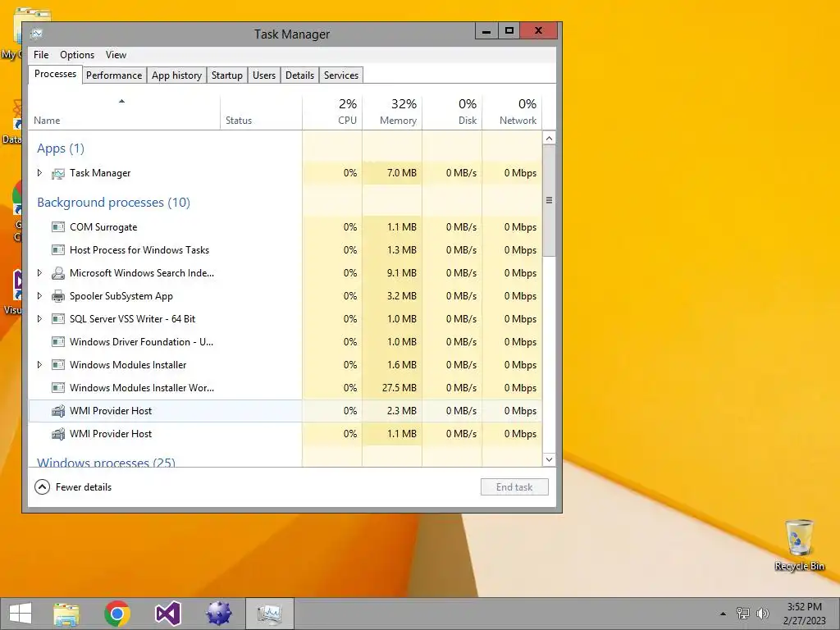Click the 9.1 MB memory value
Viewport: 840px width, 630px height.
402,273
